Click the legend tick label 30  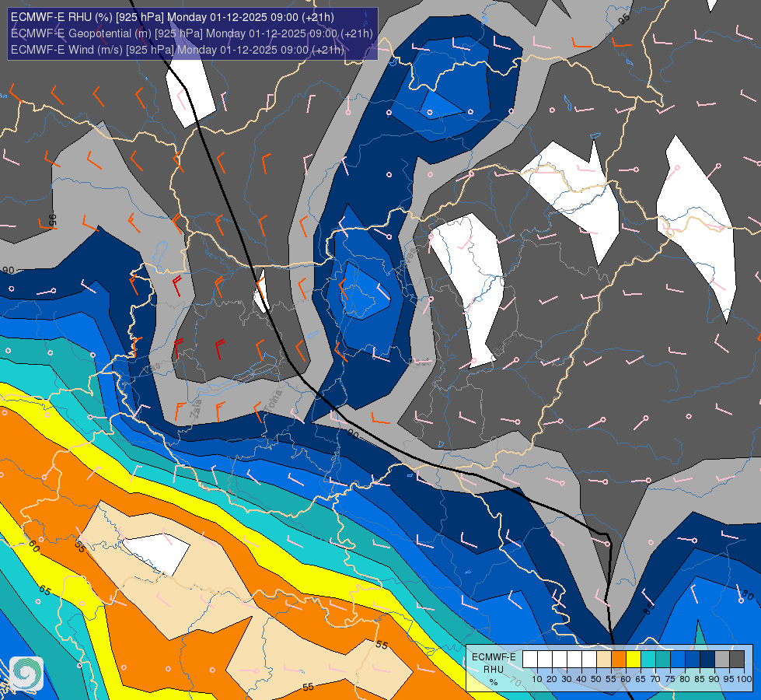point(567,679)
